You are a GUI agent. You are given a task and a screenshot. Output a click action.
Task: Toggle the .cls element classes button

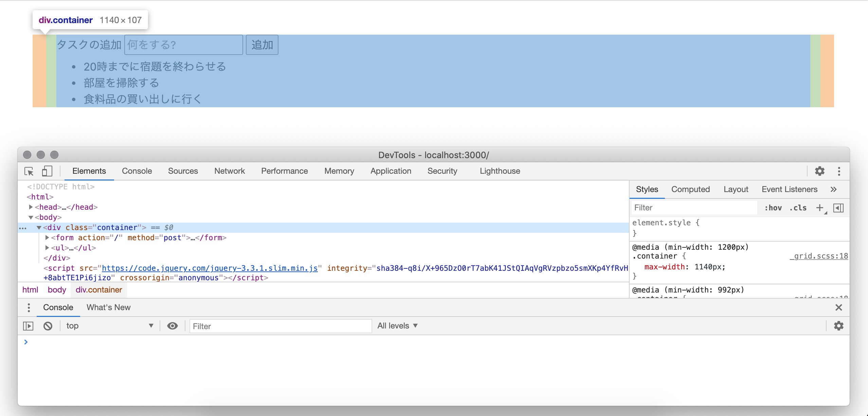click(798, 208)
